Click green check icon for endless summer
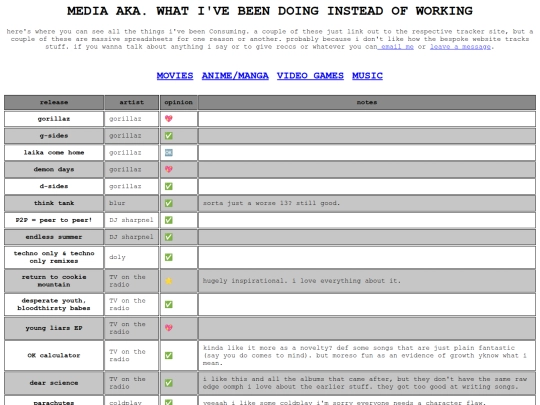Image resolution: width=540 pixels, height=405 pixels. point(168,237)
